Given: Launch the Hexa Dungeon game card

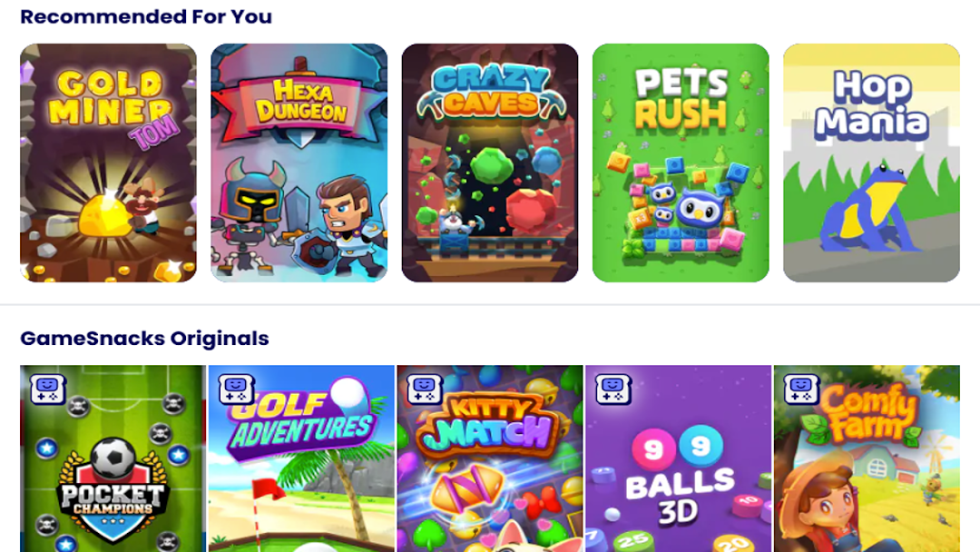Looking at the screenshot, I should (299, 163).
